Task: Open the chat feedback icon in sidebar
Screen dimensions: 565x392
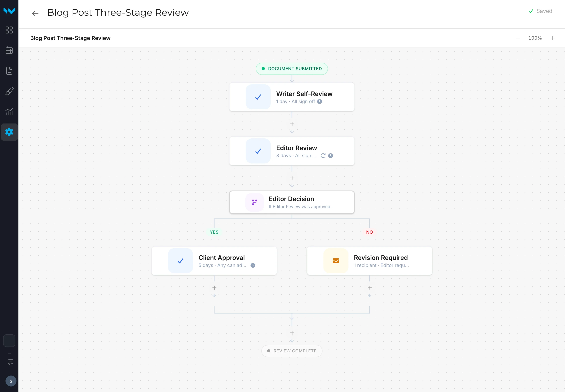Action: coord(10,362)
